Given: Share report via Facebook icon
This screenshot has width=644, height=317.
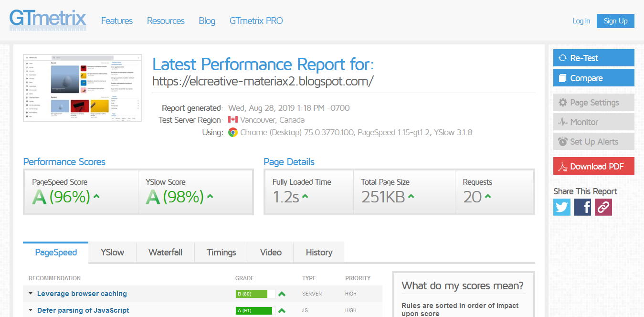Looking at the screenshot, I should [582, 207].
